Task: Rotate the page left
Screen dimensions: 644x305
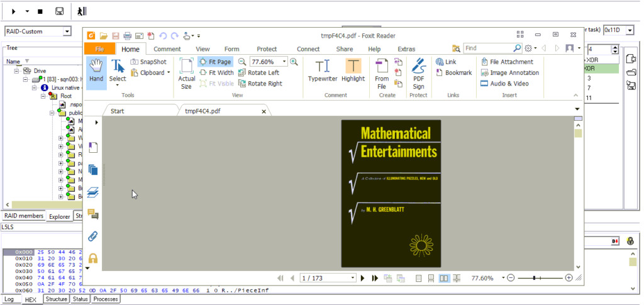Action: tap(258, 73)
